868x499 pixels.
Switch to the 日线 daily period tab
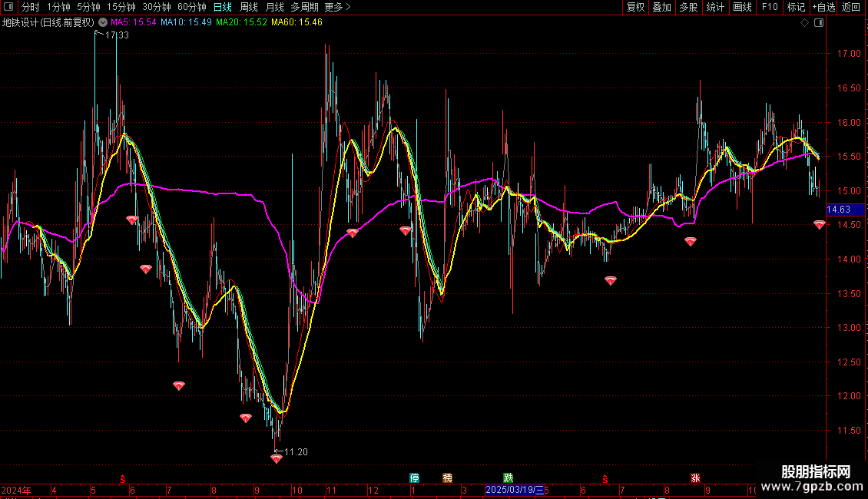coord(222,7)
